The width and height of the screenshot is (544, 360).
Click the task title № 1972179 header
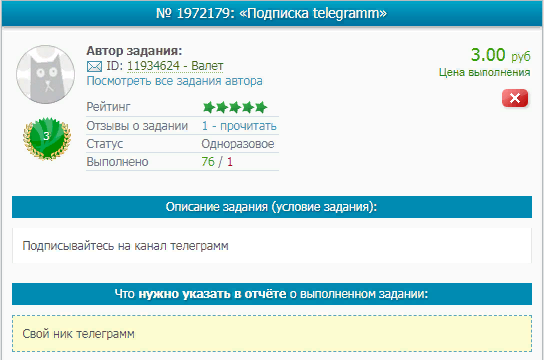tap(271, 13)
